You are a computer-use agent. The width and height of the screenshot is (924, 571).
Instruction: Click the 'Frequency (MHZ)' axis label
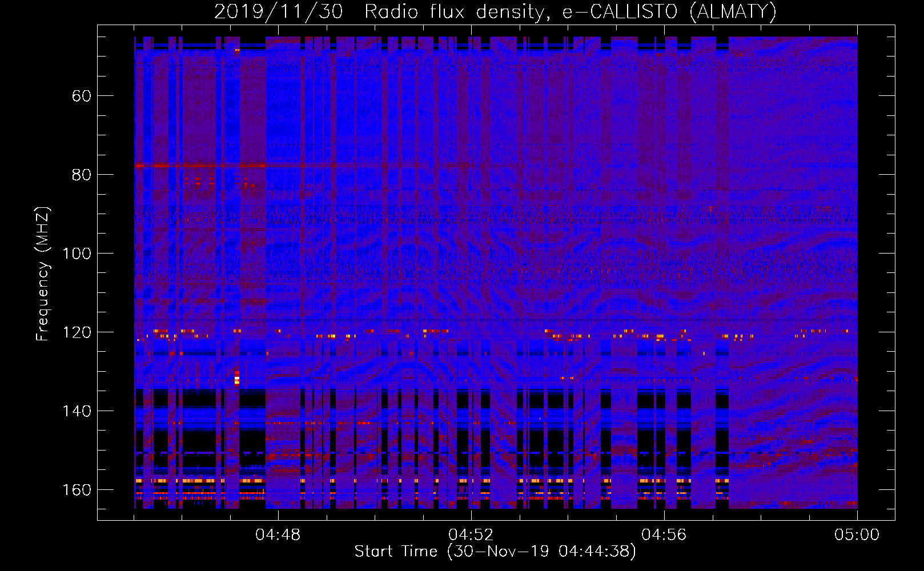pos(43,274)
